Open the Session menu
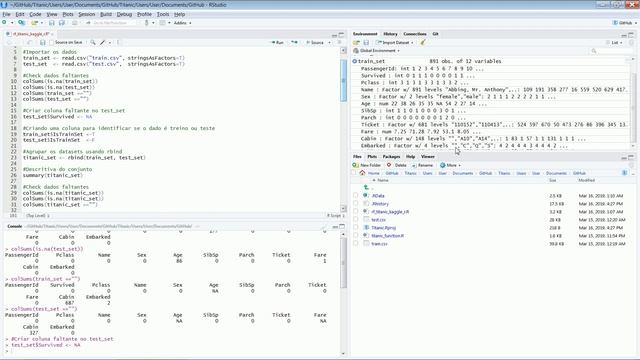640x360 pixels. (87, 14)
